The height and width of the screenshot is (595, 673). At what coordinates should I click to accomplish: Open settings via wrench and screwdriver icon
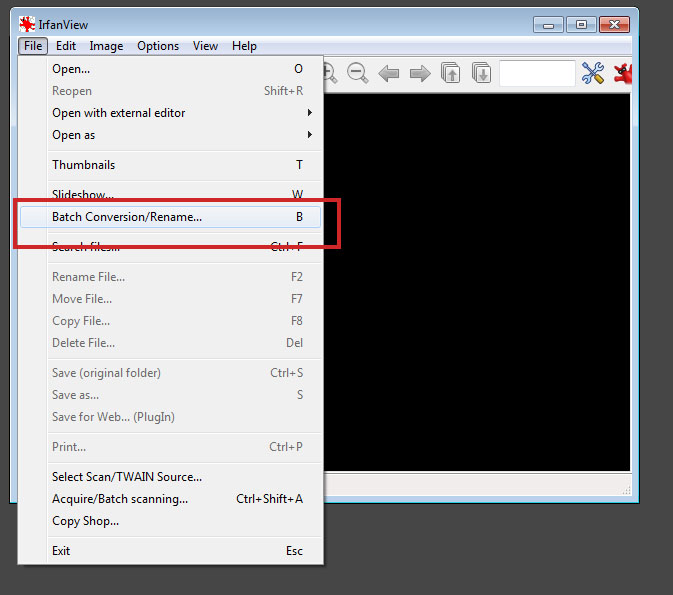pyautogui.click(x=593, y=73)
